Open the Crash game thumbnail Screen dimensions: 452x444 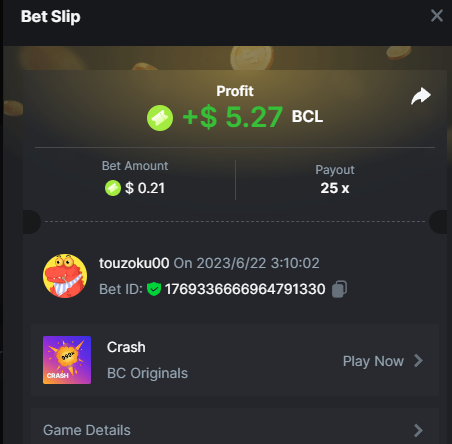click(x=67, y=360)
